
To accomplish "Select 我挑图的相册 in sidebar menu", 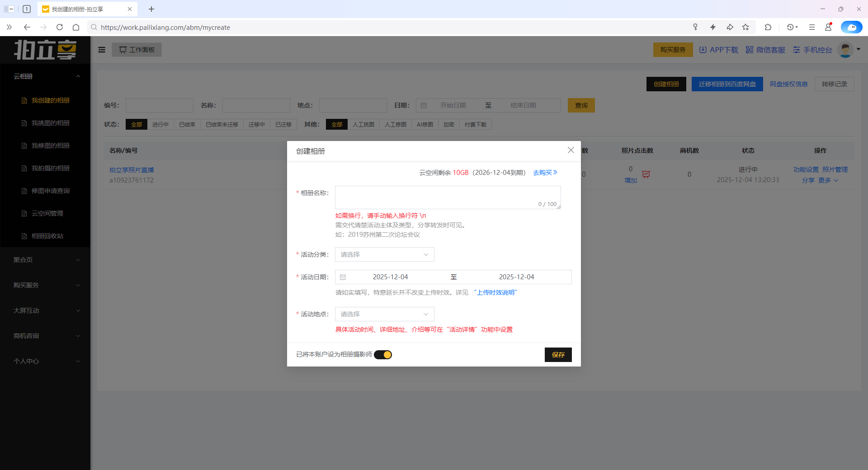I will coord(50,123).
